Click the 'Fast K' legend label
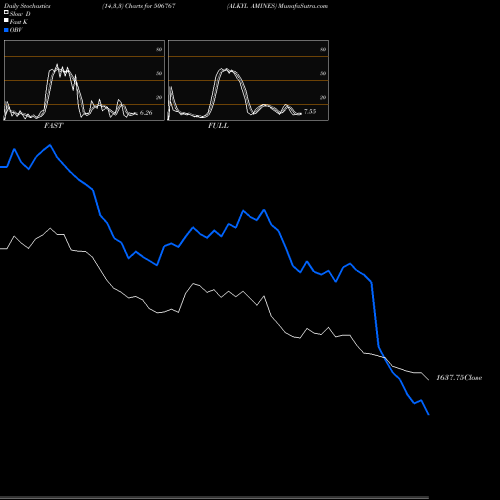Screen dimensions: 500x500 (x=19, y=22)
